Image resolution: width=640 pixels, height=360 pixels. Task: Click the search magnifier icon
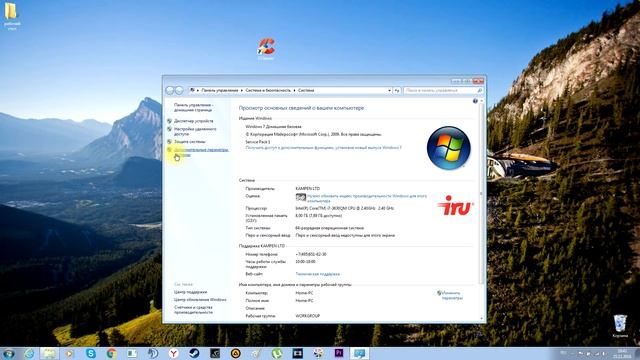pos(480,90)
